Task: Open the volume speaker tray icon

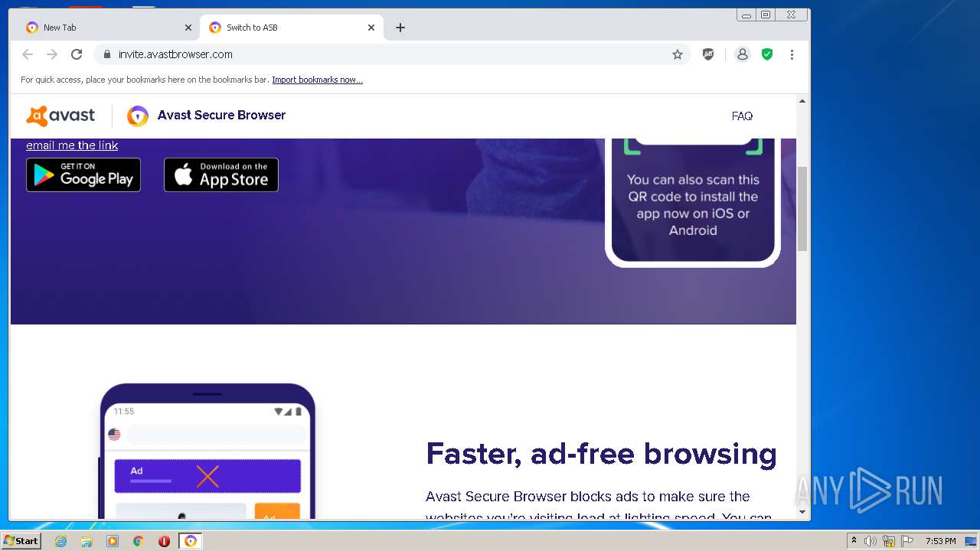Action: pyautogui.click(x=871, y=541)
